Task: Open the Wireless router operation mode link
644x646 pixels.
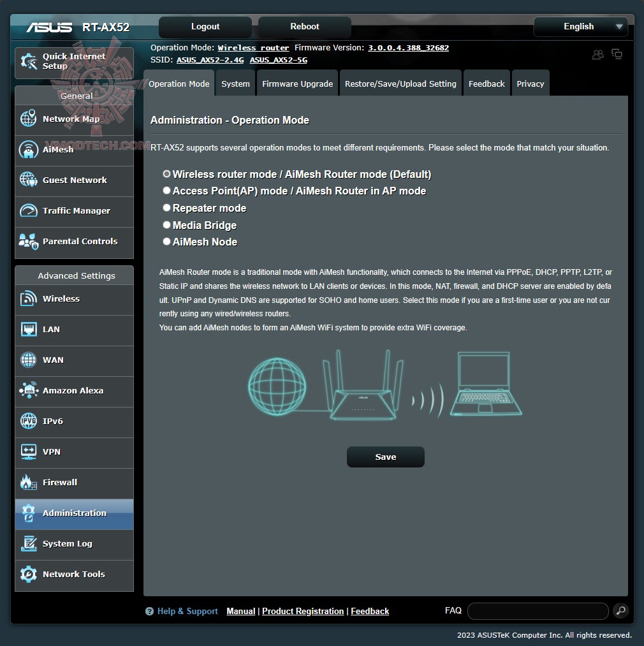Action: pos(253,48)
